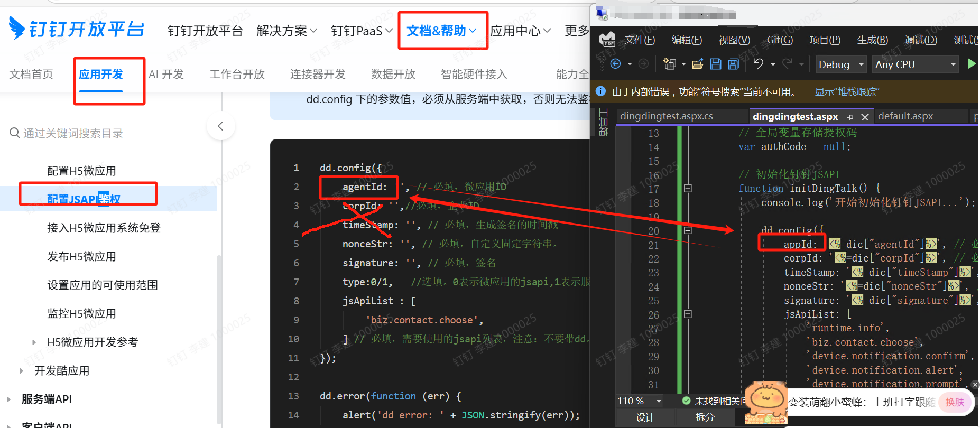The width and height of the screenshot is (980, 428).
Task: Click Visual Studio's PRE logo icon
Action: 607,39
